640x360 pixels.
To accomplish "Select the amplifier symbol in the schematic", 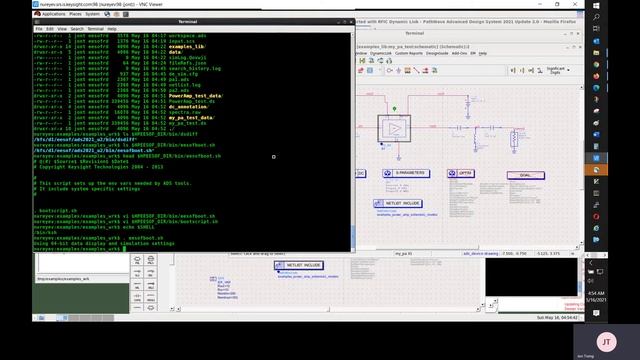I will [394, 129].
